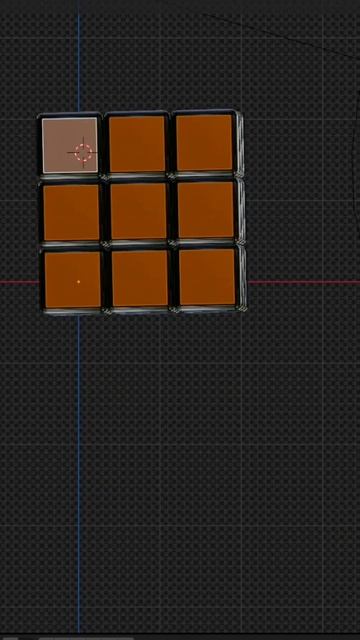The image size is (360, 640).
Task: Select the top-middle orange sticker
Action: pyautogui.click(x=137, y=144)
